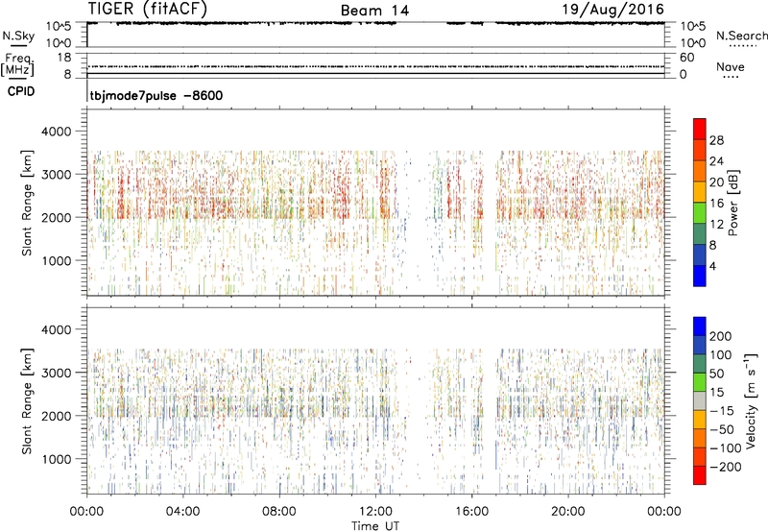The width and height of the screenshot is (768, 532).
Task: Click the "3000" tick on the power panel
Action: coord(57,175)
